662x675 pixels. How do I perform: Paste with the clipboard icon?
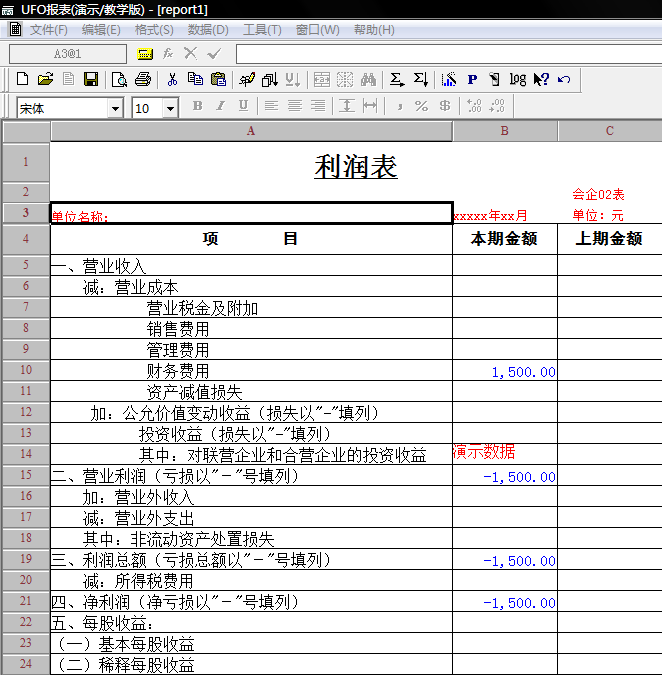(x=218, y=79)
